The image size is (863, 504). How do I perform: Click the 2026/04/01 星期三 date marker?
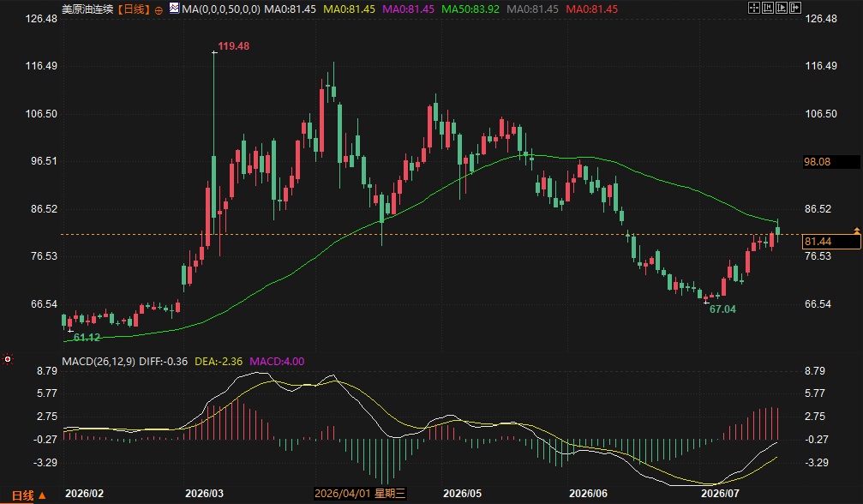click(360, 494)
